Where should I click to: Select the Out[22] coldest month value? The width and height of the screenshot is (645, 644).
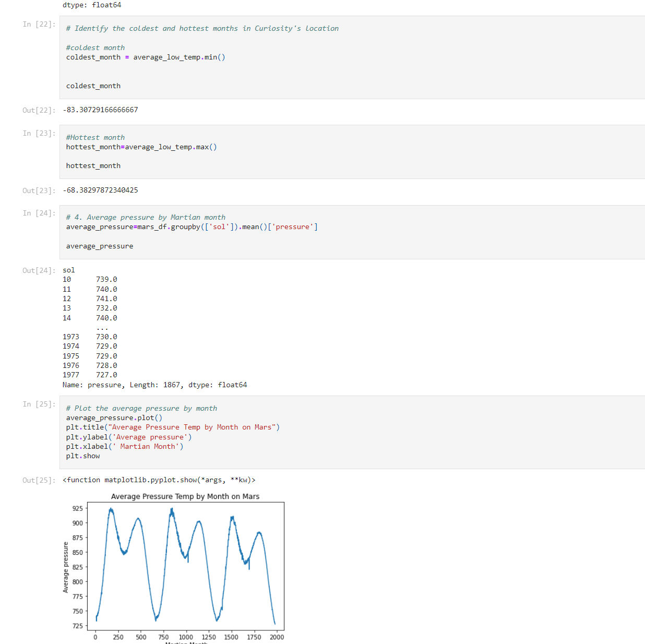pyautogui.click(x=100, y=110)
